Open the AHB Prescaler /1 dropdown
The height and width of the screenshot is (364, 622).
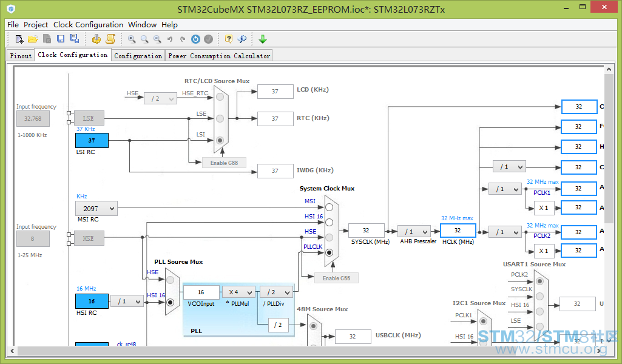tap(414, 232)
